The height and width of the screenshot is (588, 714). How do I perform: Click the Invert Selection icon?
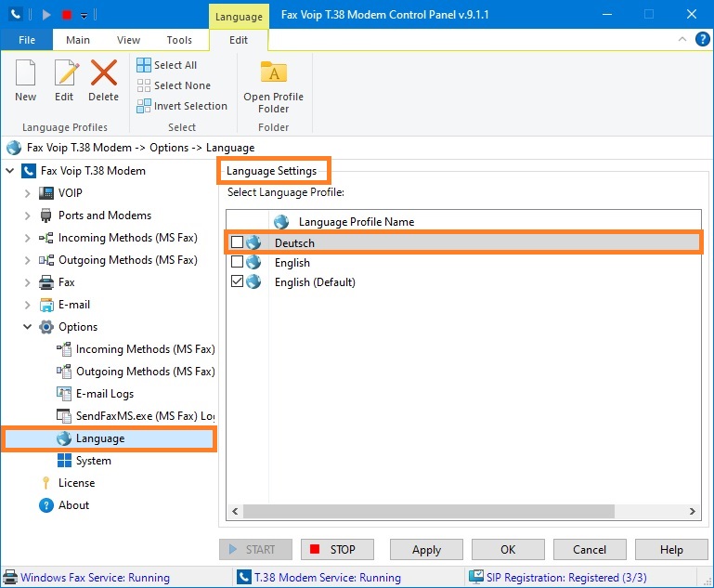tap(144, 106)
